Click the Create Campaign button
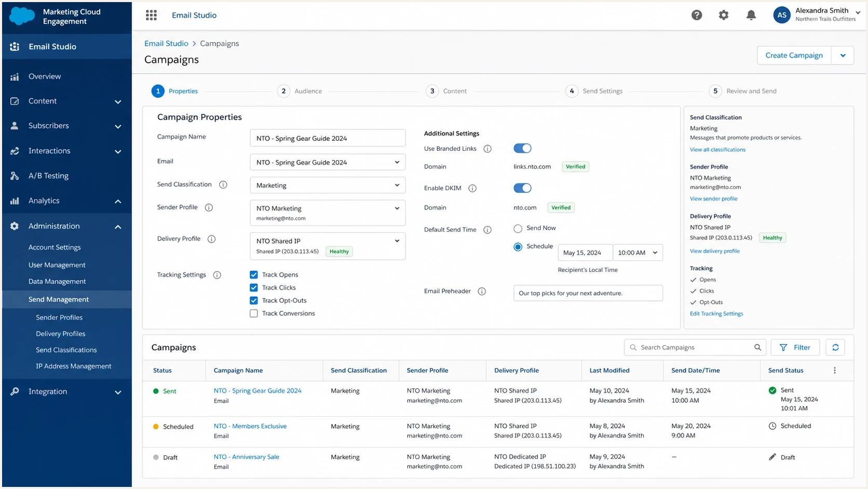The width and height of the screenshot is (868, 489). (794, 56)
